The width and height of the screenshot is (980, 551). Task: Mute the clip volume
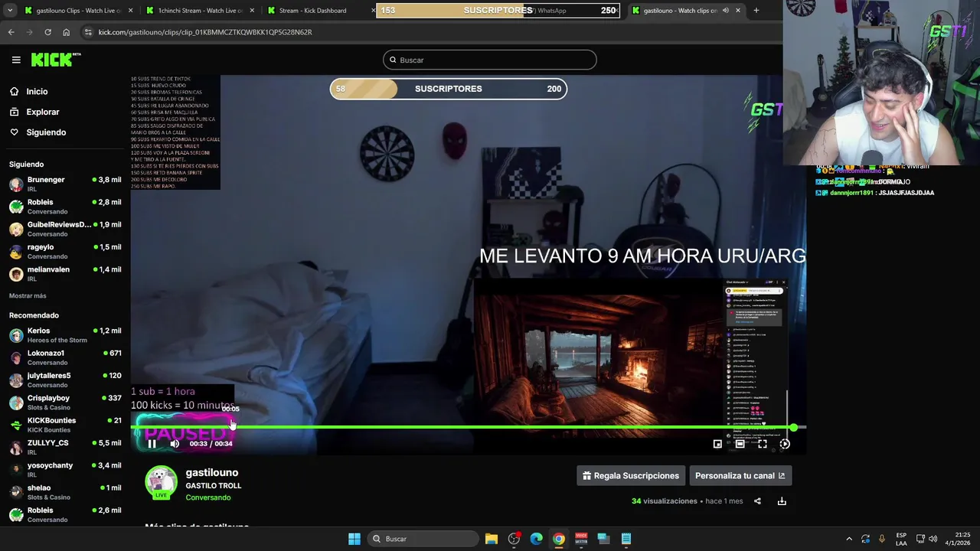tap(175, 444)
